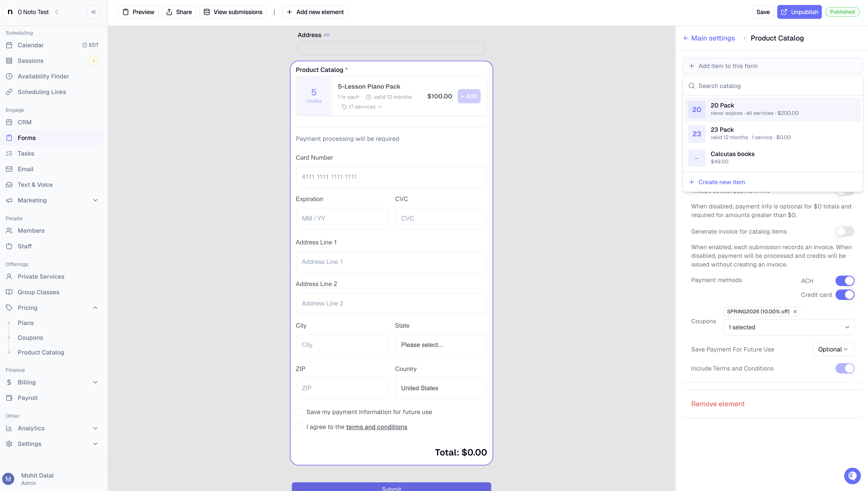This screenshot has height=491, width=868.
Task: Click the EDT timezone clock indicator
Action: (90, 45)
